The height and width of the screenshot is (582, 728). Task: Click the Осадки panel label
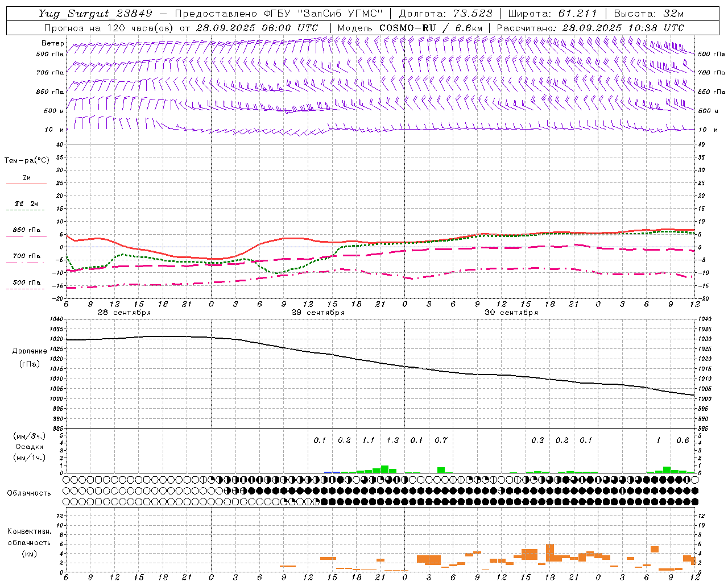(x=29, y=447)
